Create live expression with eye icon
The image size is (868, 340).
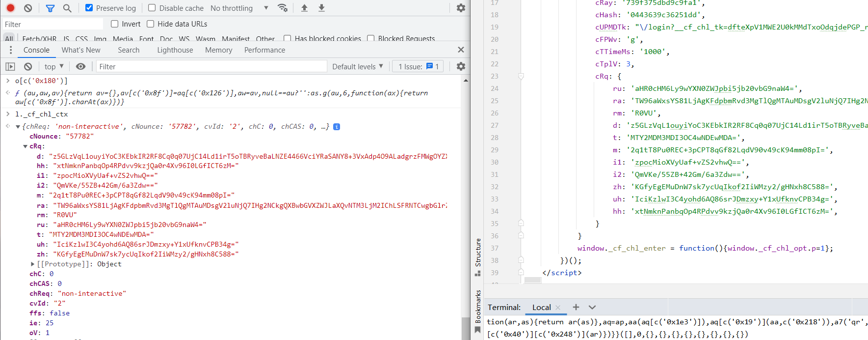click(81, 66)
